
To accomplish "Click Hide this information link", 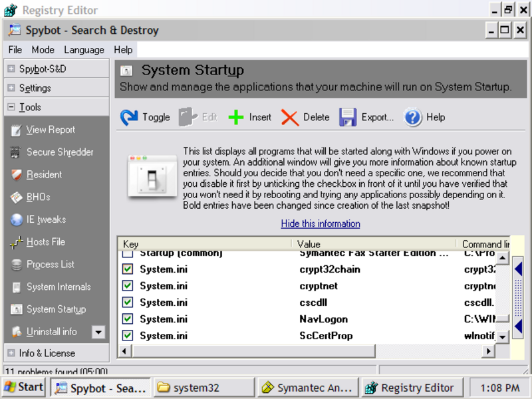I will pos(321,223).
